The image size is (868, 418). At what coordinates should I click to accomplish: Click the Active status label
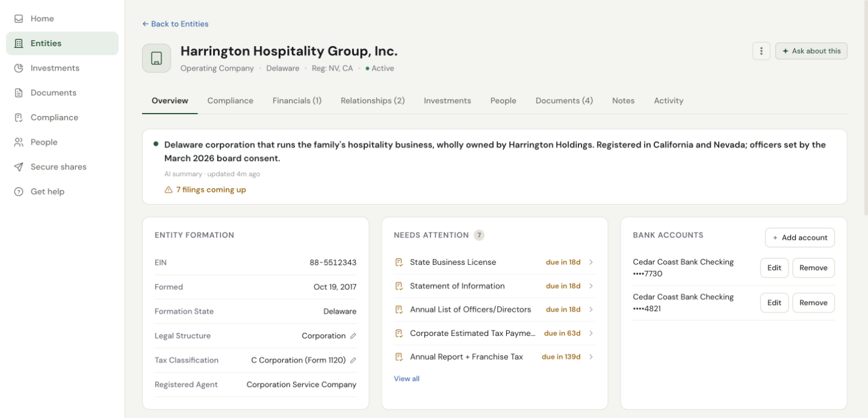pyautogui.click(x=383, y=69)
